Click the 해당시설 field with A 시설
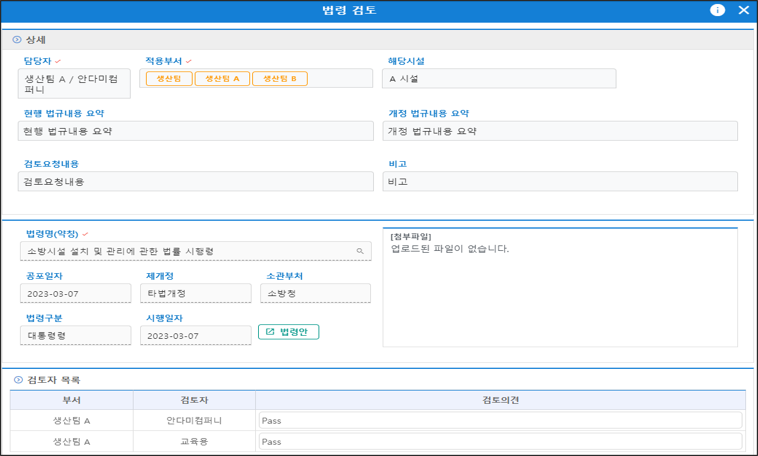Image resolution: width=758 pixels, height=456 pixels. 499,78
